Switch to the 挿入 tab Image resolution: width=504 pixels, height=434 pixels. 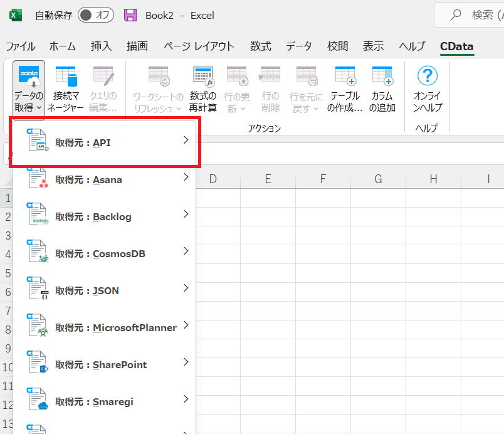pos(102,46)
